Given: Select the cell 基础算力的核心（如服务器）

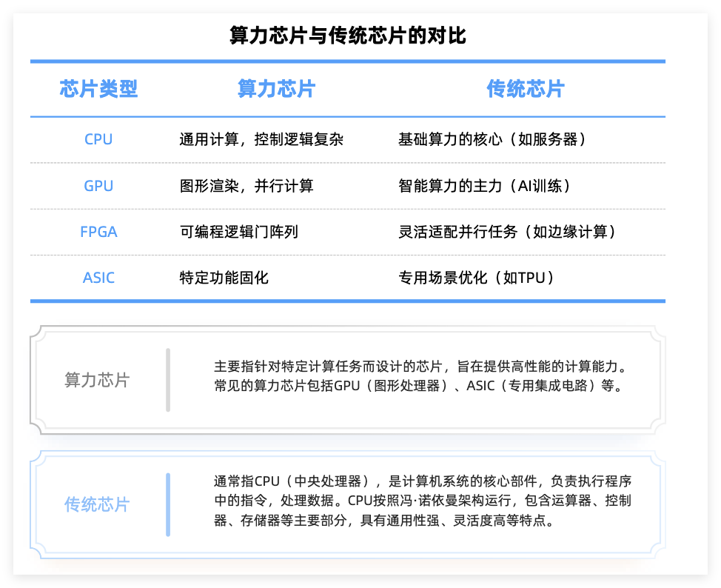Looking at the screenshot, I should pyautogui.click(x=492, y=139).
